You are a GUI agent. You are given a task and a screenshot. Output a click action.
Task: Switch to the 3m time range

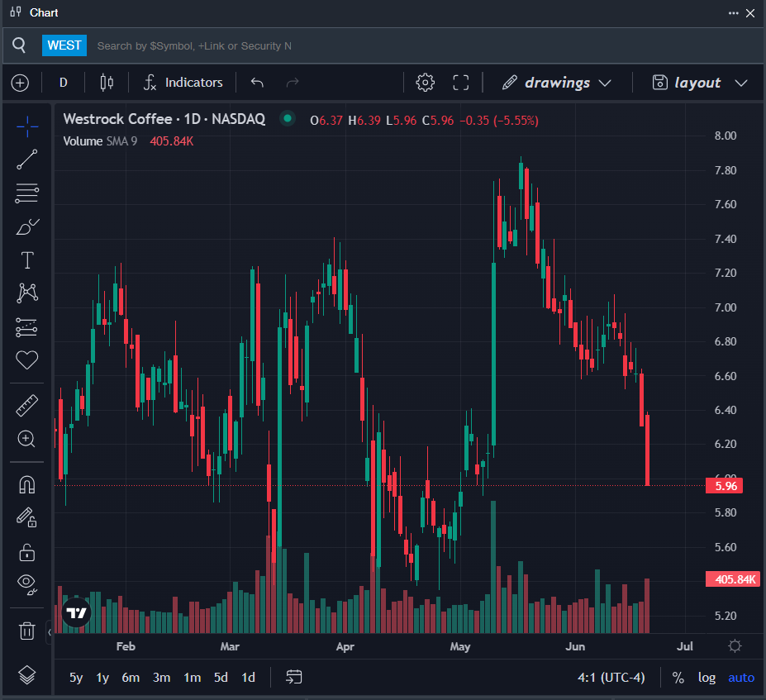(x=161, y=678)
